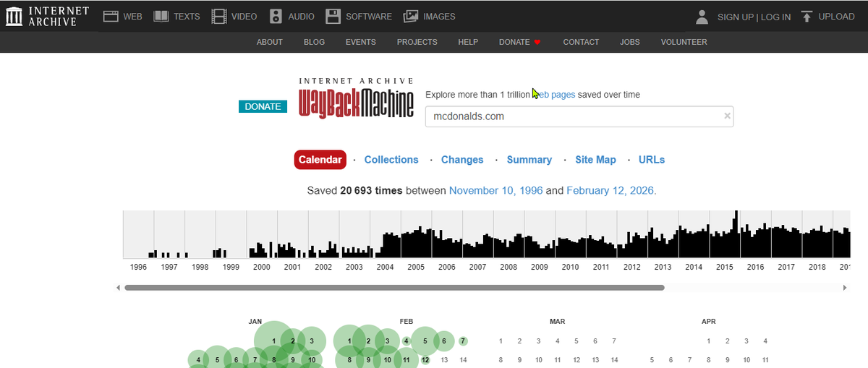Image resolution: width=868 pixels, height=368 pixels.
Task: Click SIGN UP link
Action: click(x=736, y=17)
